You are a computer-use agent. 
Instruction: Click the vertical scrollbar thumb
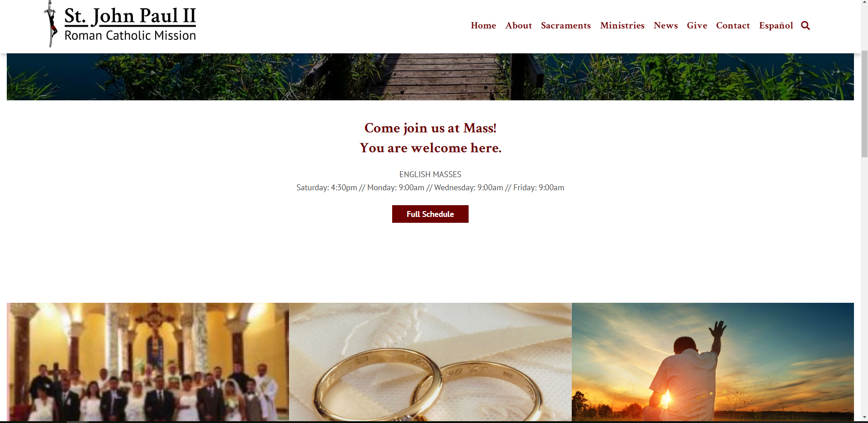(x=864, y=104)
